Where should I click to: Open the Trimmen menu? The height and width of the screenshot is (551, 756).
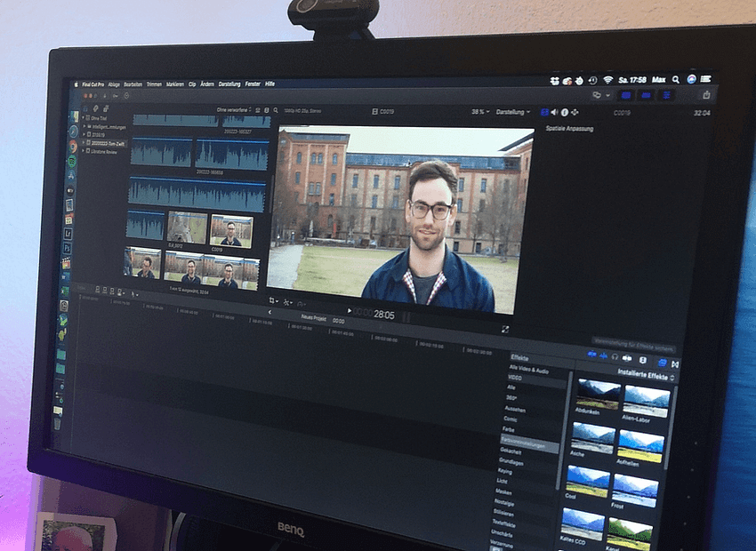154,84
